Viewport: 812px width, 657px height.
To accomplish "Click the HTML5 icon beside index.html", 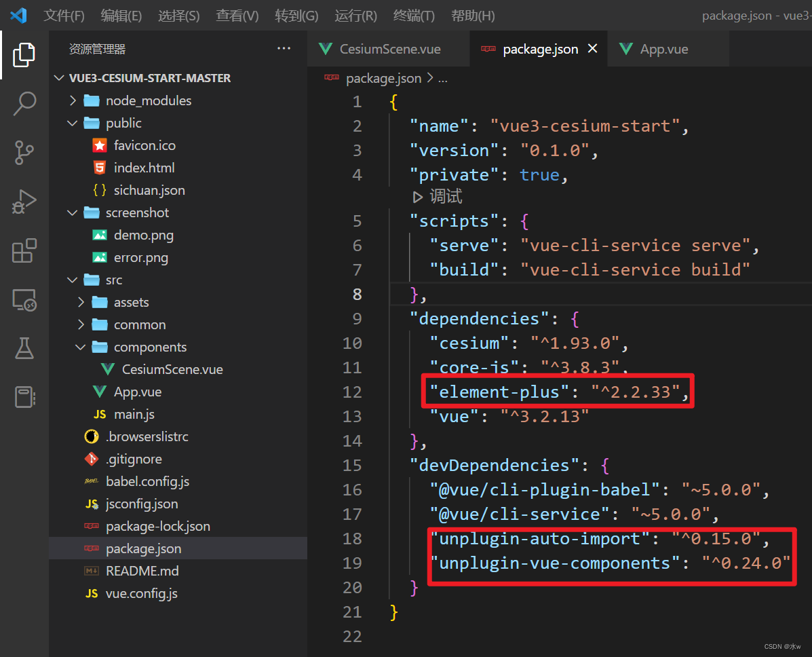I will pos(100,168).
